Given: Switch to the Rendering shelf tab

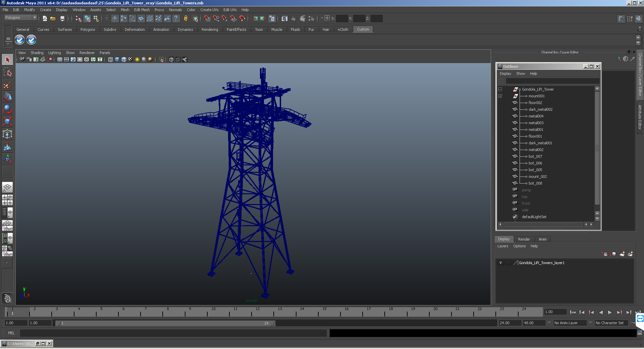Looking at the screenshot, I should 210,30.
